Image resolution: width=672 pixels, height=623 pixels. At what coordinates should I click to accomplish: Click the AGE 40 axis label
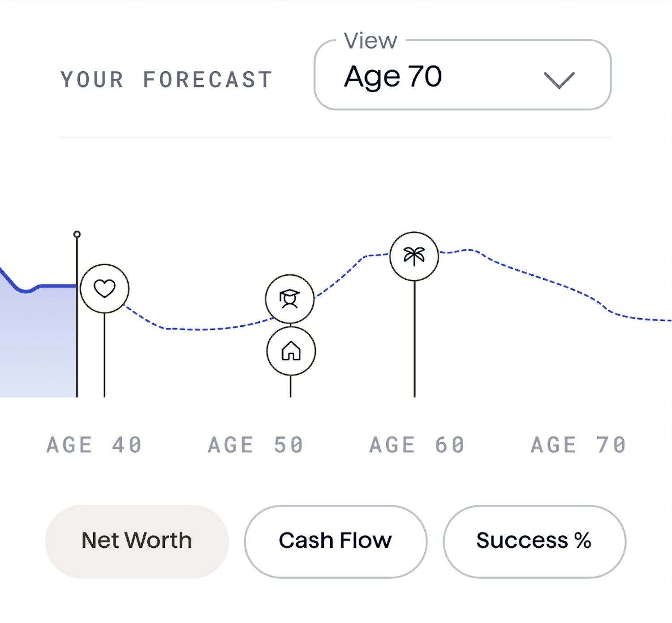(x=94, y=445)
